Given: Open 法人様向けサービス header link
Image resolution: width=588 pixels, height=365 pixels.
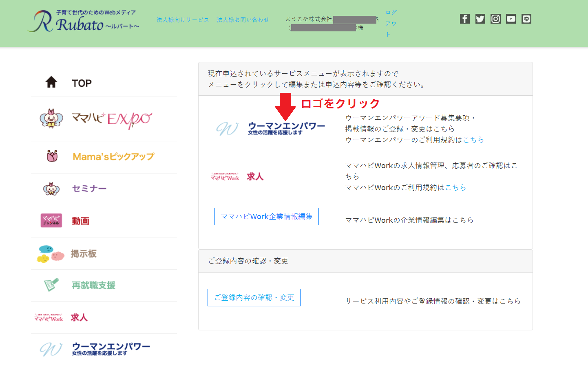Looking at the screenshot, I should 183,20.
